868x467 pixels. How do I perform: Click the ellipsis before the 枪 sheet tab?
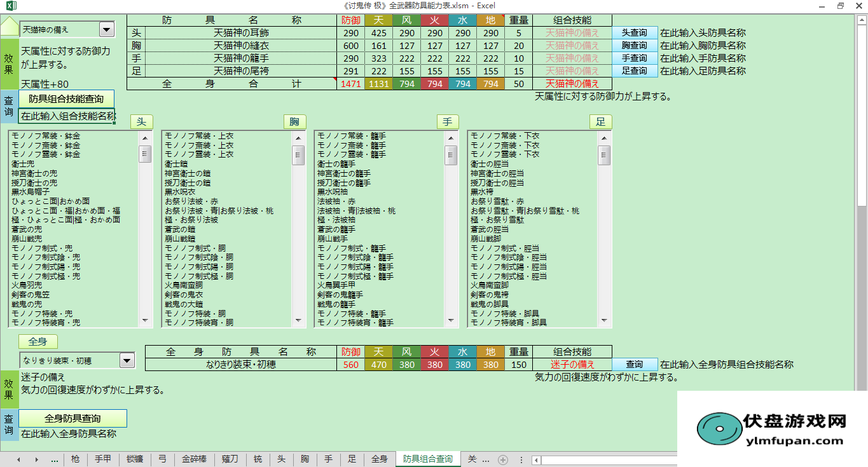[x=55, y=459]
